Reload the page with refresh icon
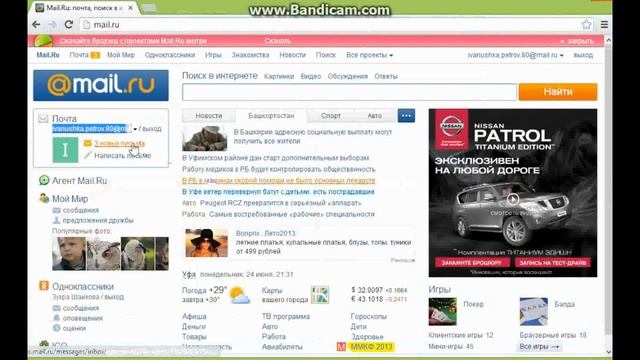This screenshot has height=360, width=640. [69, 24]
